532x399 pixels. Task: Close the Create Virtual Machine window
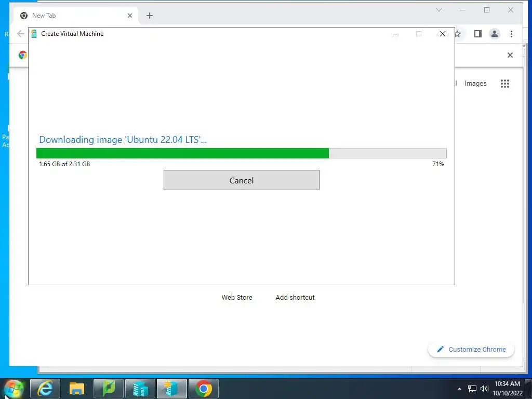[x=443, y=34]
